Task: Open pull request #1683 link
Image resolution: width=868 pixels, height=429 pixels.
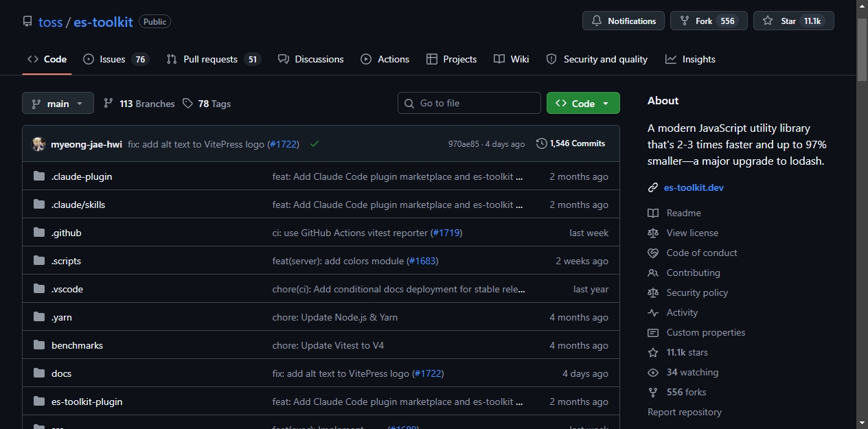Action: tap(422, 261)
